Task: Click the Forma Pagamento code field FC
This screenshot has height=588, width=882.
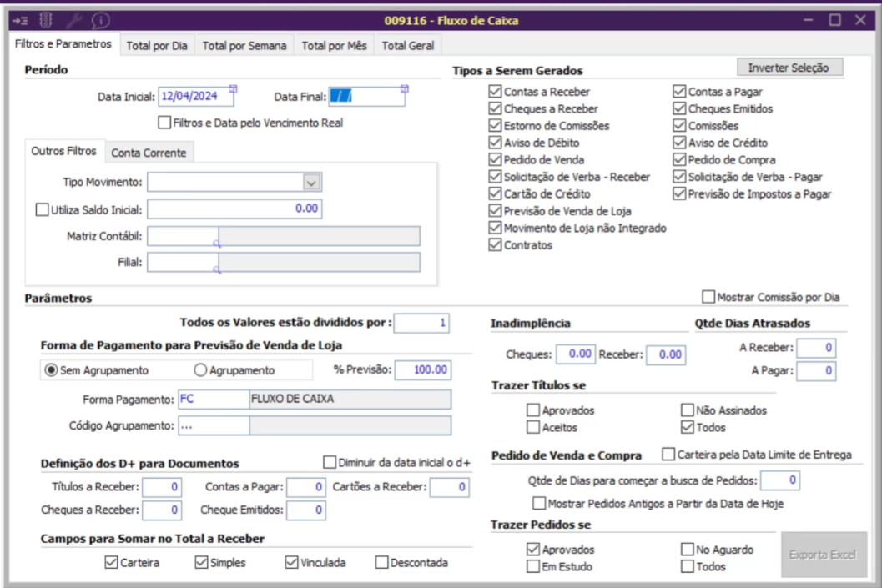Action: click(214, 400)
